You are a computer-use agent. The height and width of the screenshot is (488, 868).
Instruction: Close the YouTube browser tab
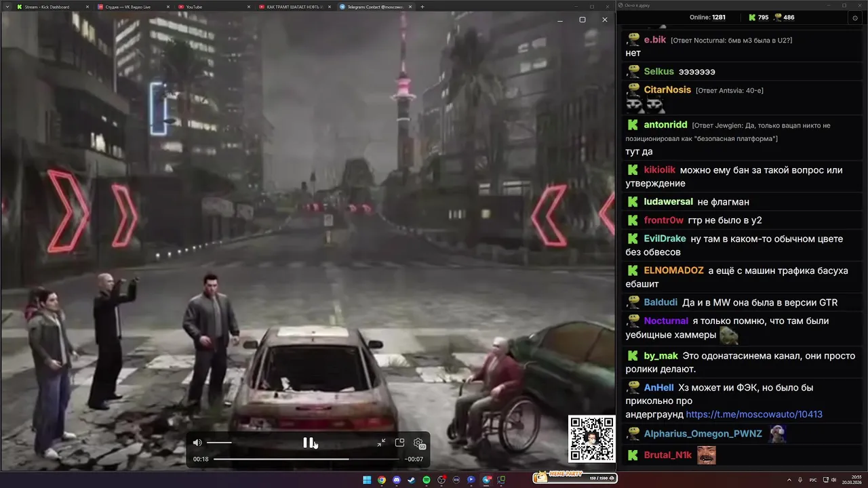click(x=249, y=7)
